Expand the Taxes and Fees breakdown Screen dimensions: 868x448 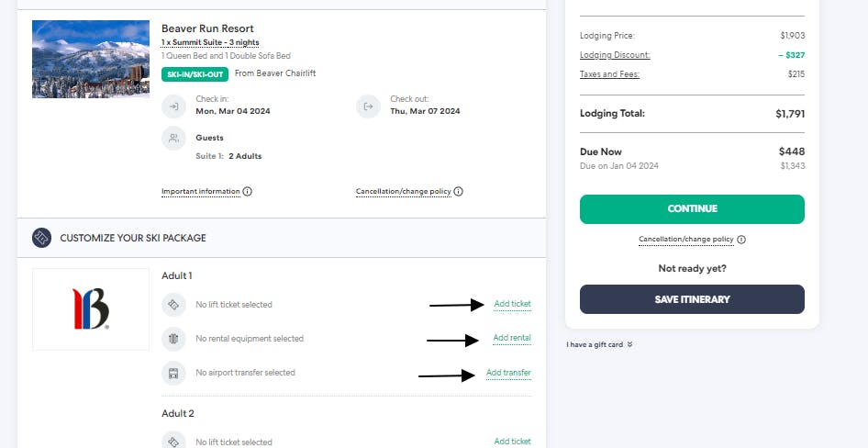pyautogui.click(x=609, y=74)
